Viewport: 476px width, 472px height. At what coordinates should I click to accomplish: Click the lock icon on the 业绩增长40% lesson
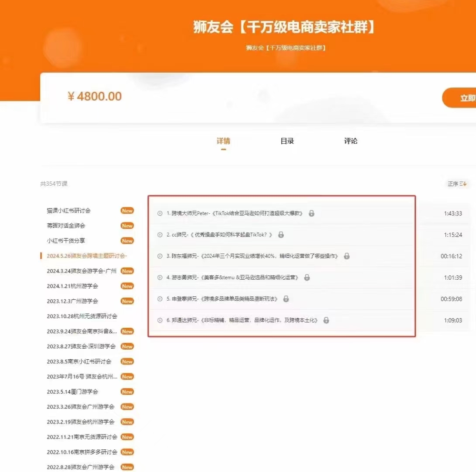coord(347,256)
